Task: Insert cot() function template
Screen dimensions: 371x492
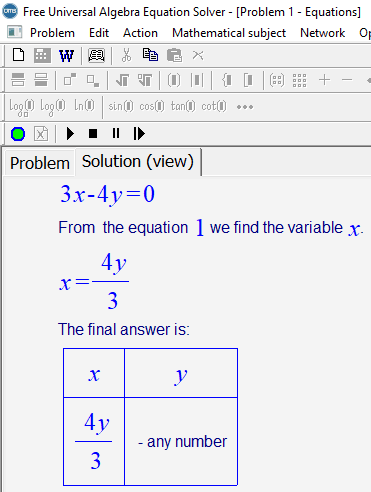Action: [214, 106]
